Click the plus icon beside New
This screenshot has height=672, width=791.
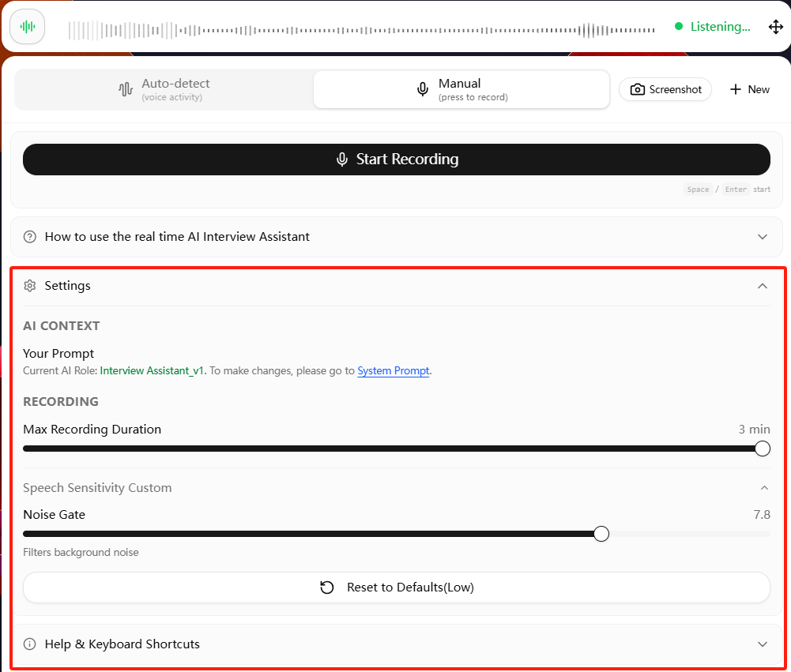pyautogui.click(x=736, y=89)
